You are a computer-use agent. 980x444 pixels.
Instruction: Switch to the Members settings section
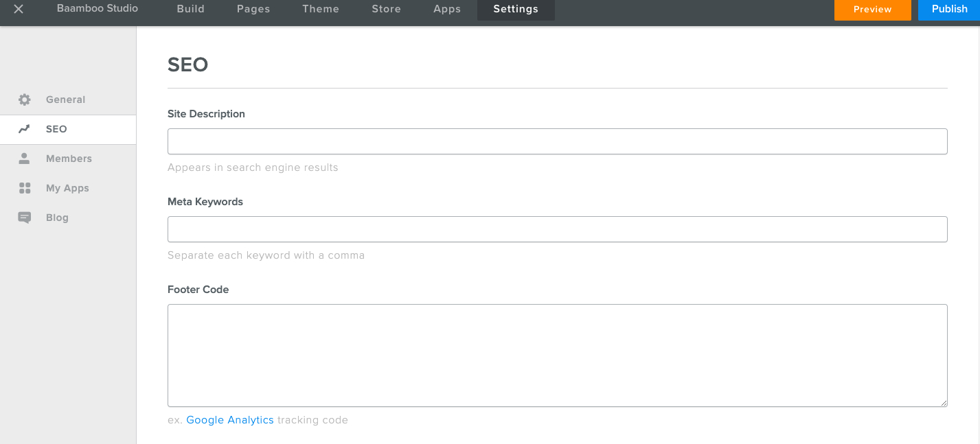pos(69,158)
